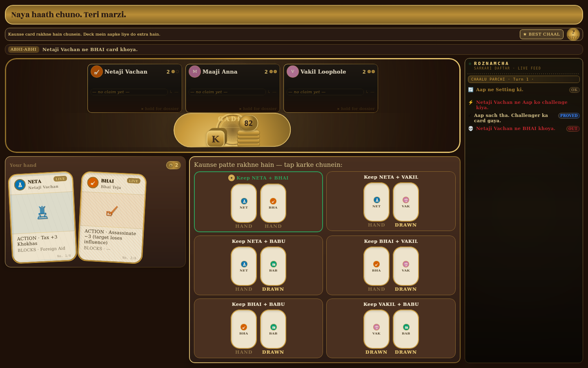Click the skull icon in the log

(x=471, y=128)
